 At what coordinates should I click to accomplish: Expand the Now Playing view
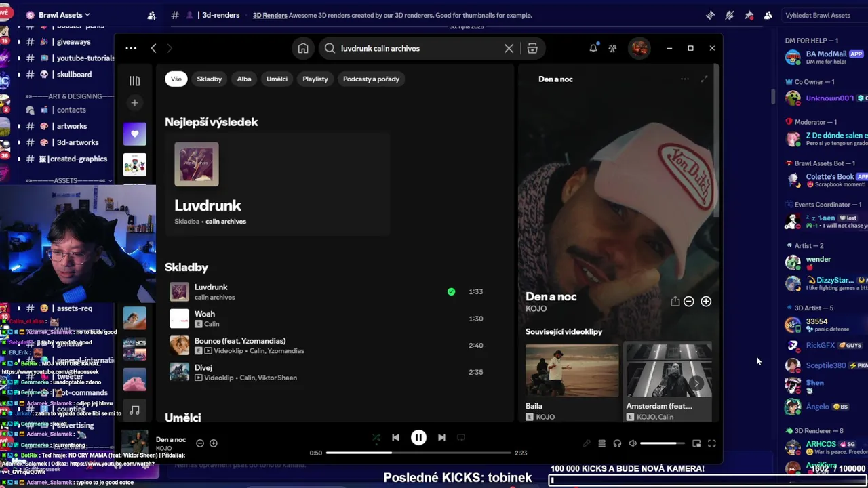pos(704,79)
